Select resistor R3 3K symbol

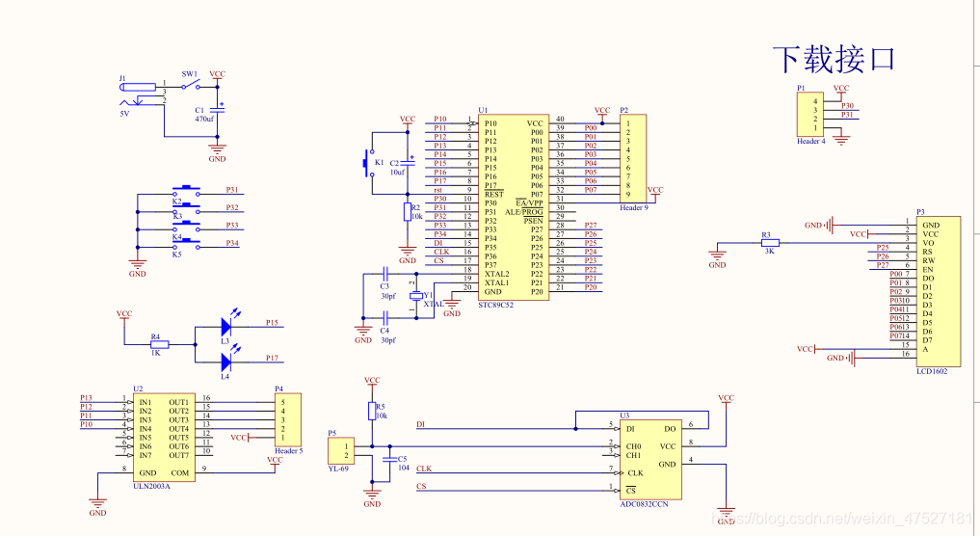770,243
